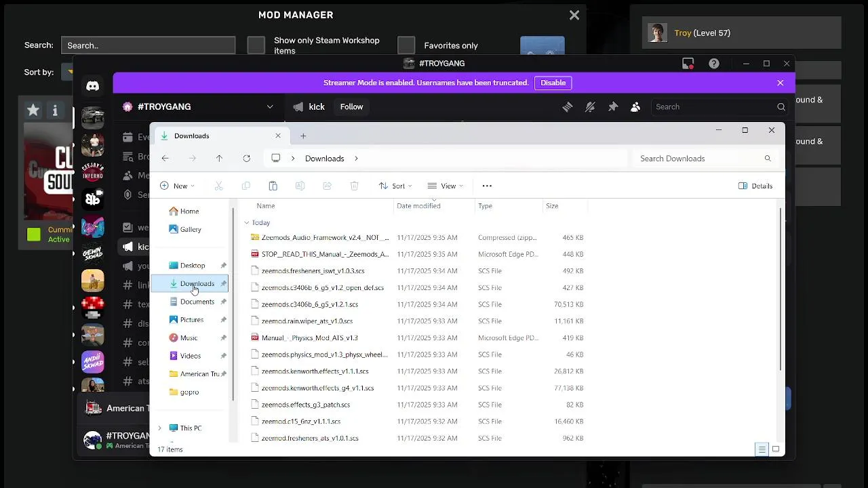
Task: Expand breadcrumb chevron after Downloads
Action: click(356, 159)
